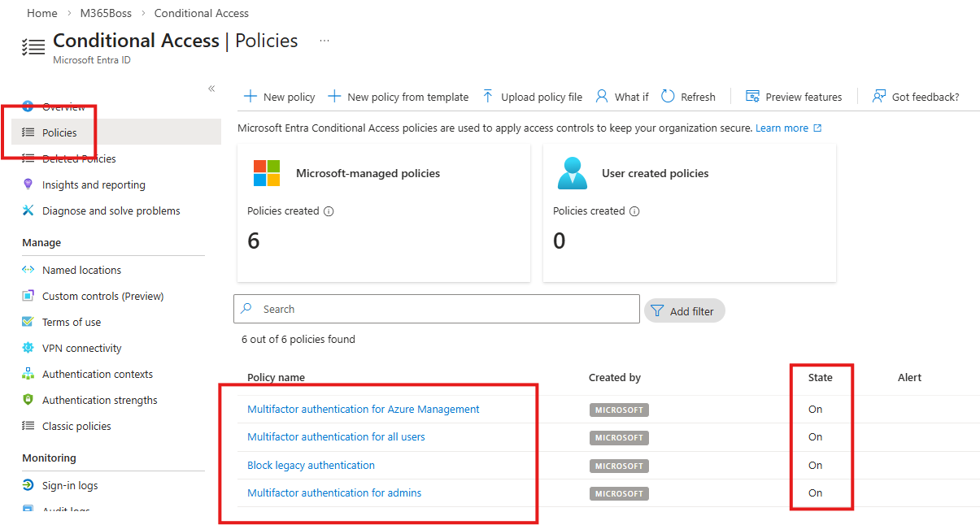Viewport: 980px width, 525px height.
Task: Click the user avatar on User created card
Action: 572,173
